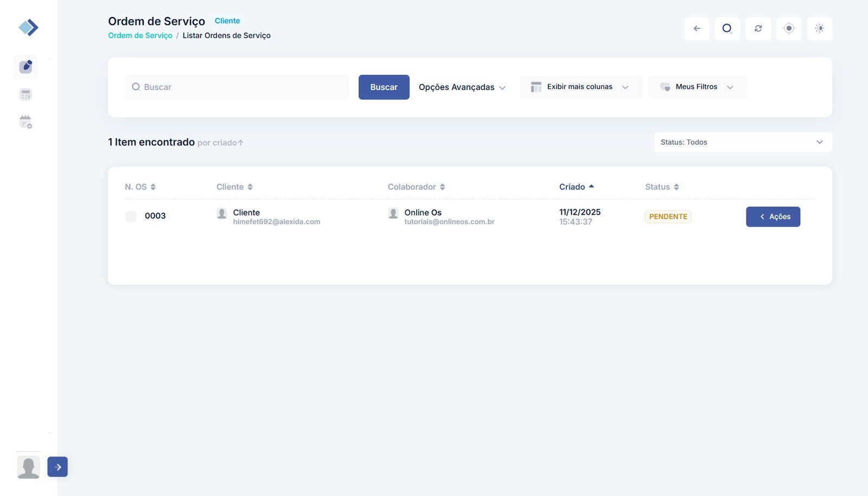Viewport: 868px width, 496px height.
Task: Expand the Opções Avançadas dropdown
Action: coord(462,87)
